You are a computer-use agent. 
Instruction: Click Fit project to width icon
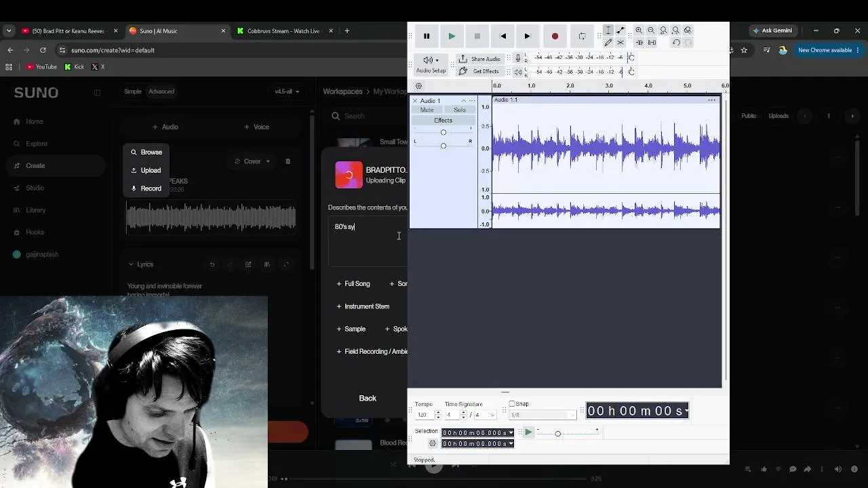point(675,30)
